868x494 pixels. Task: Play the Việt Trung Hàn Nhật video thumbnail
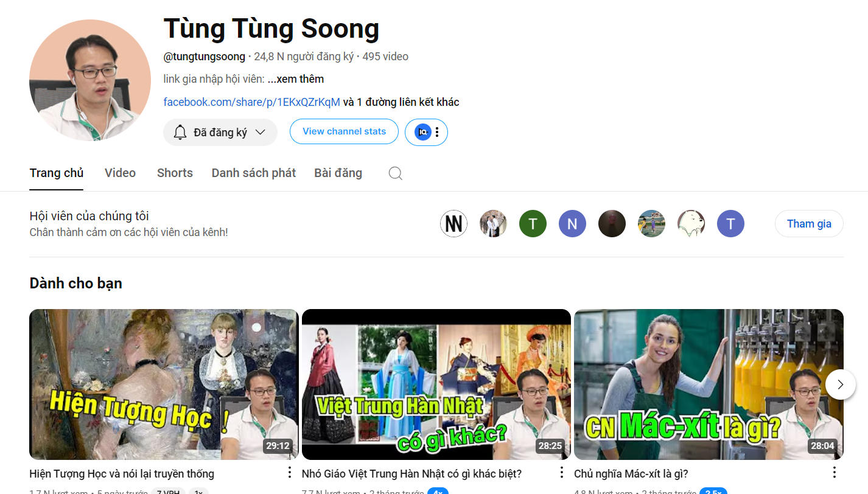tap(436, 384)
